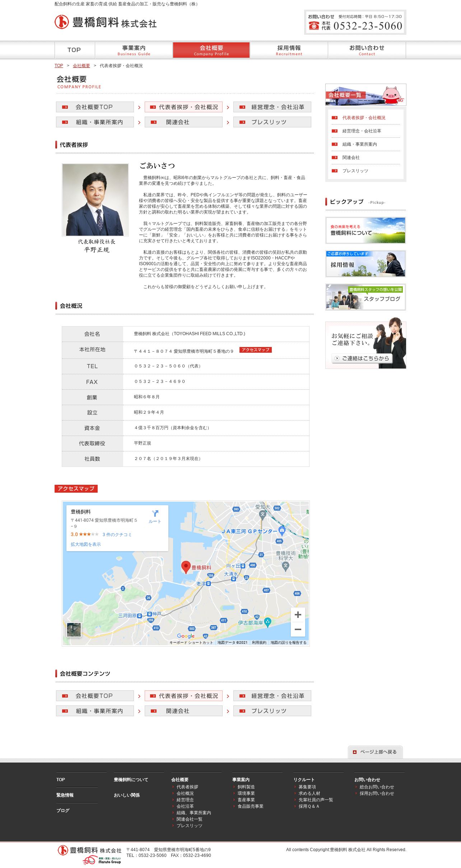Switch map to satellite thumbnail view
The width and height of the screenshot is (461, 868).
74,630
